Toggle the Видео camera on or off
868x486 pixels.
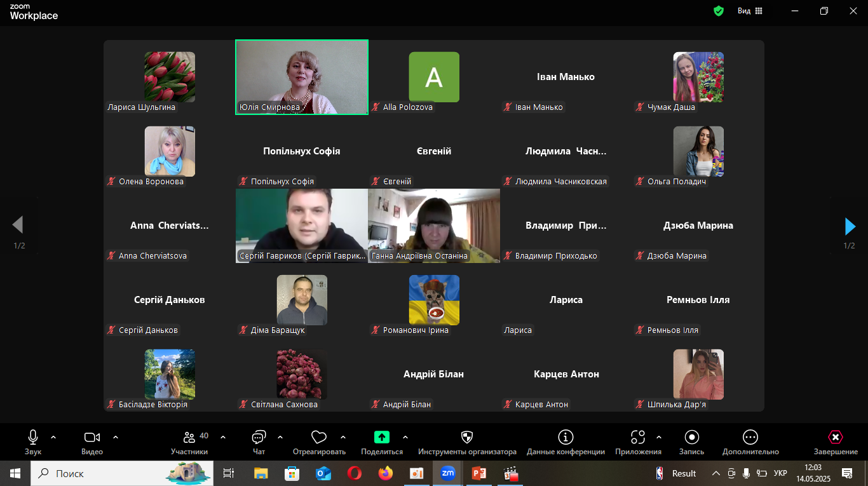92,437
